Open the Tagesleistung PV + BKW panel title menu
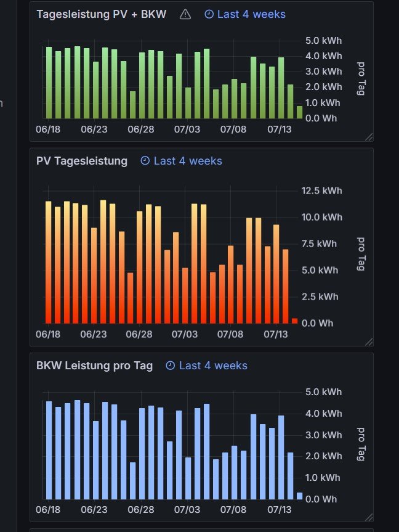Image resolution: width=399 pixels, height=532 pixels. point(101,14)
